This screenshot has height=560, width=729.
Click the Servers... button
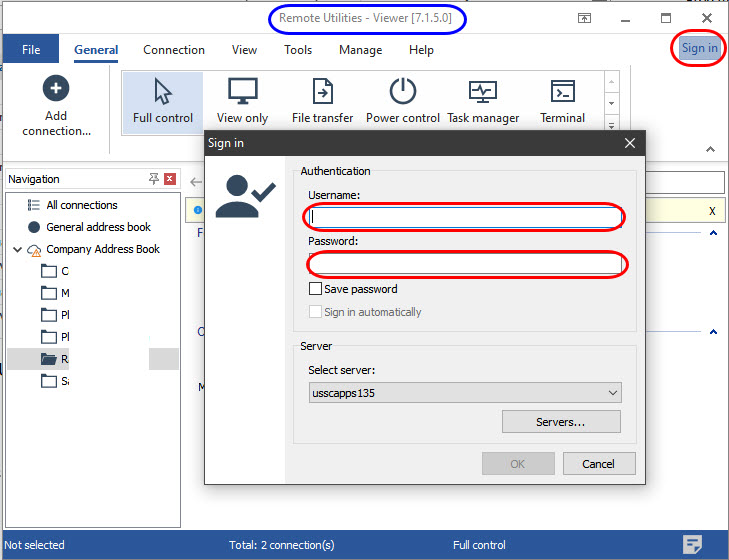[561, 422]
